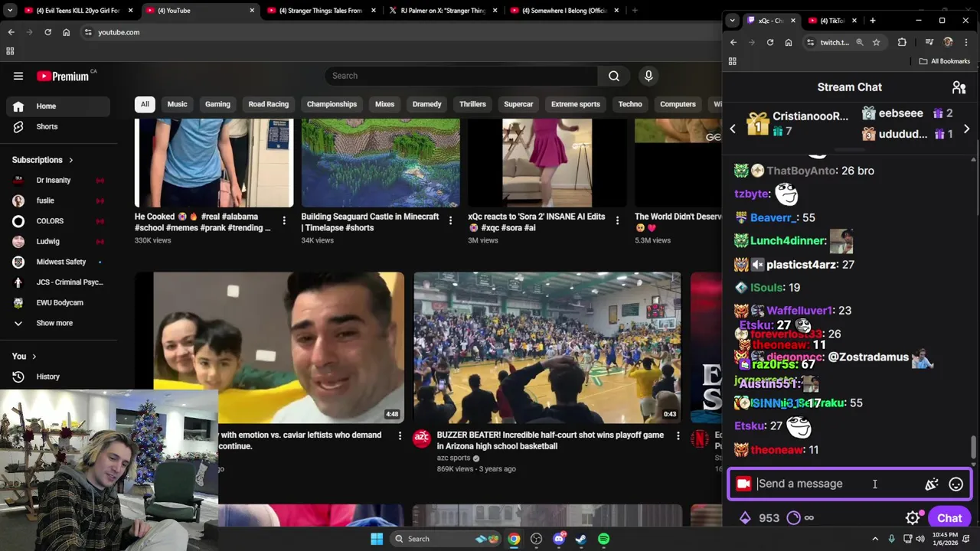Click the YouTube search input field

(462, 76)
